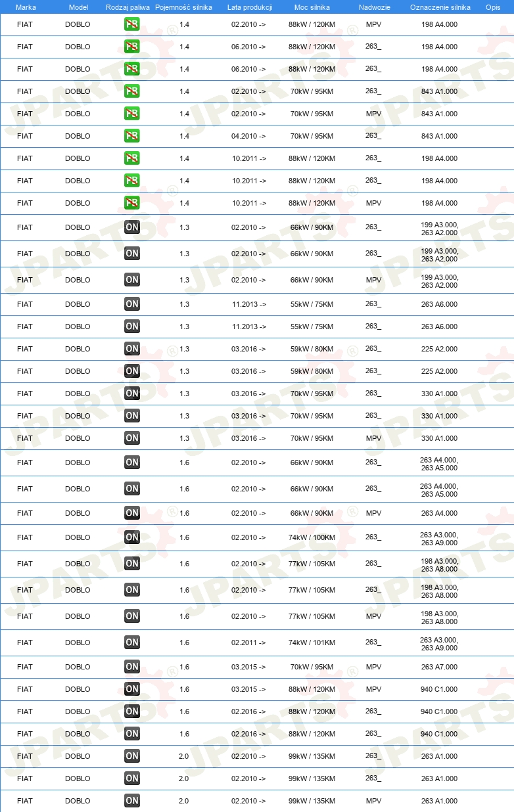Image resolution: width=514 pixels, height=812 pixels.
Task: Select 263_ body cell in the 74kW / 101KM row
Action: pos(373,643)
